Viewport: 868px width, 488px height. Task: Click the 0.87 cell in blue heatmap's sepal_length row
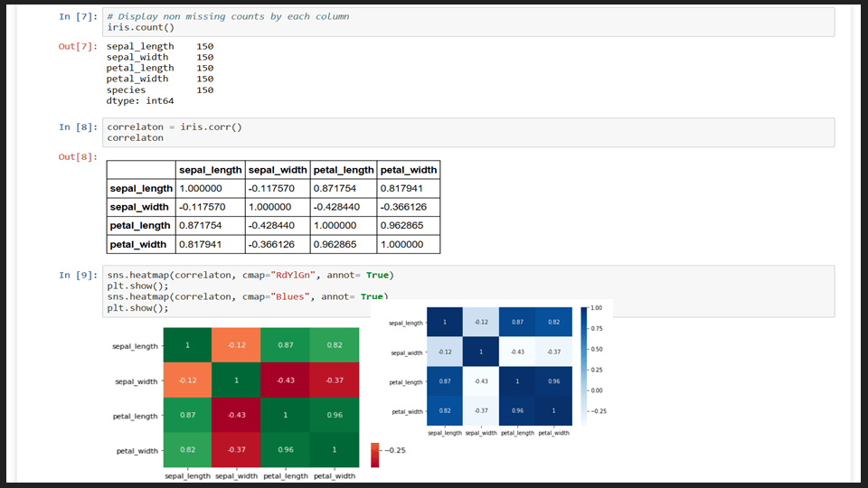pos(517,322)
